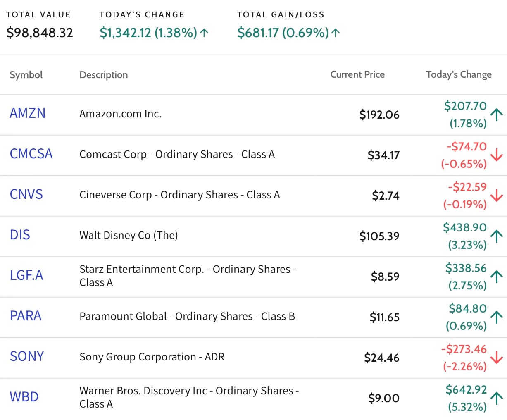Click the up arrow in the DIS row
Image resolution: width=507 pixels, height=420 pixels.
tap(497, 236)
